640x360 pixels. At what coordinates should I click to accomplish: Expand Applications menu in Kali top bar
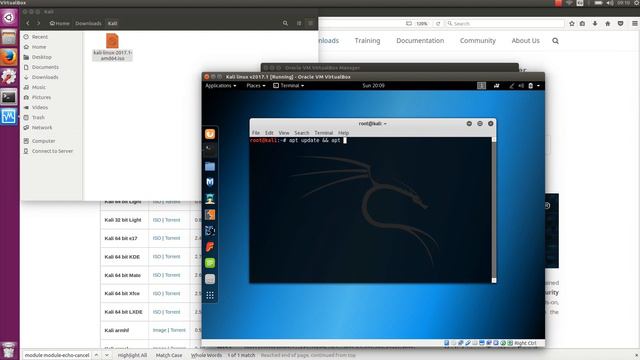pyautogui.click(x=221, y=86)
